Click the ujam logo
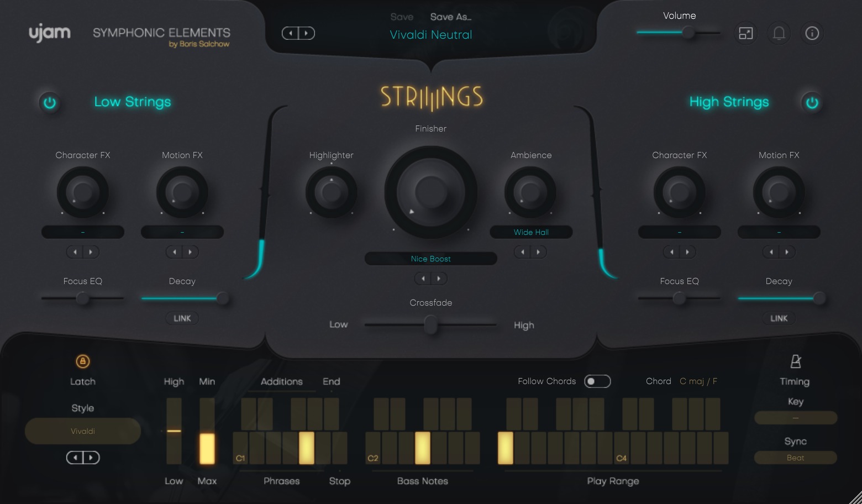Image resolution: width=862 pixels, height=504 pixels. point(50,33)
